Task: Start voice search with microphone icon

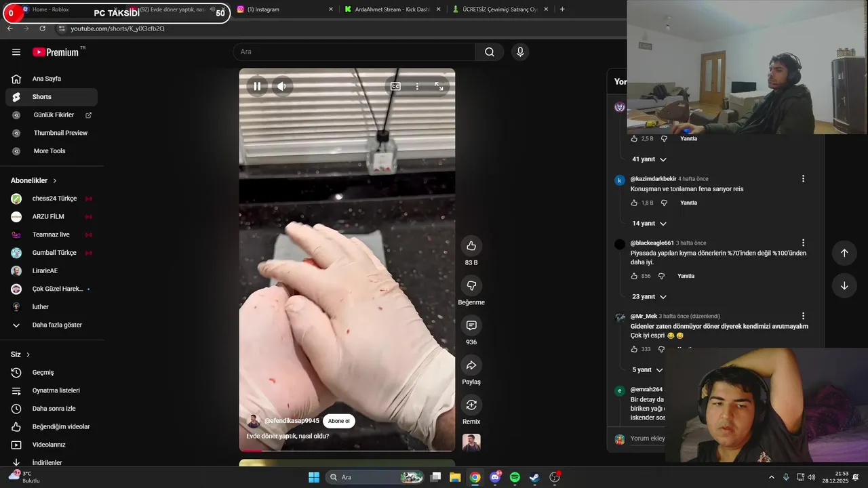Action: 520,52
